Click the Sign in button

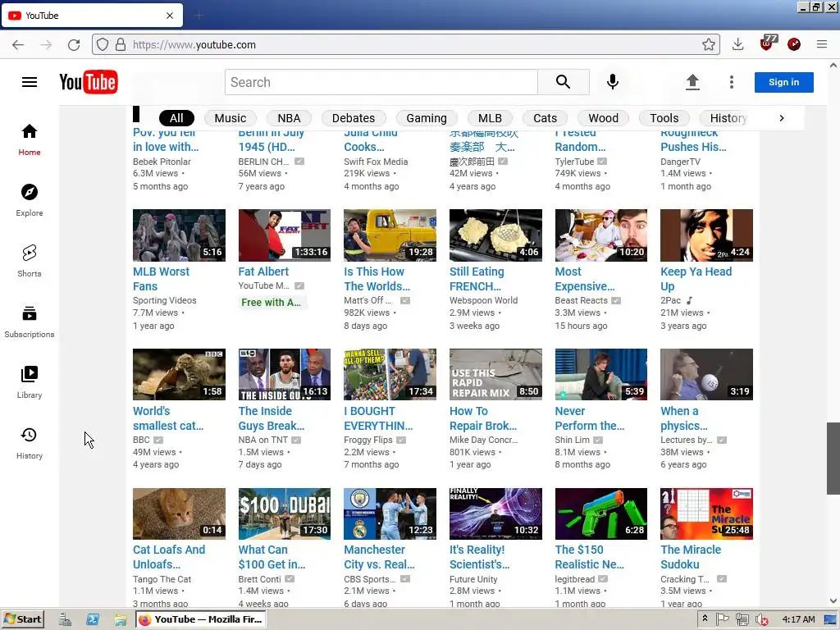click(783, 82)
